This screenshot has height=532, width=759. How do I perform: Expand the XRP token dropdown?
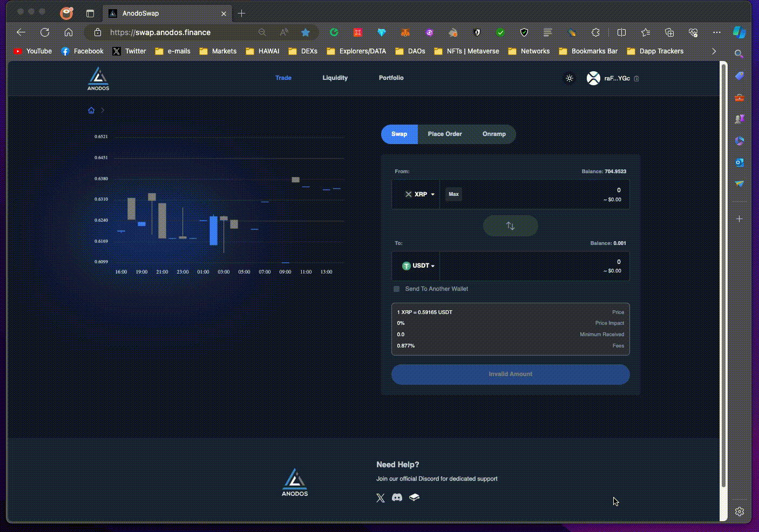[x=420, y=194]
